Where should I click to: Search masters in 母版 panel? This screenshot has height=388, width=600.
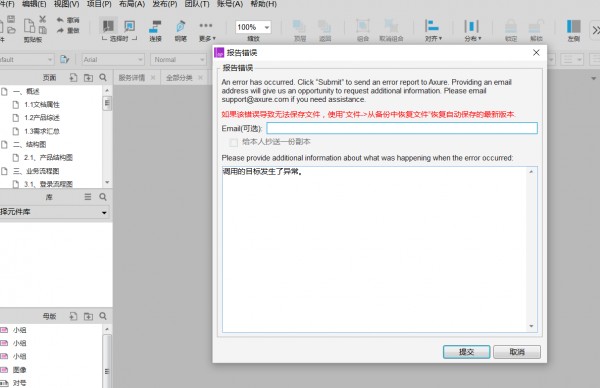point(103,316)
